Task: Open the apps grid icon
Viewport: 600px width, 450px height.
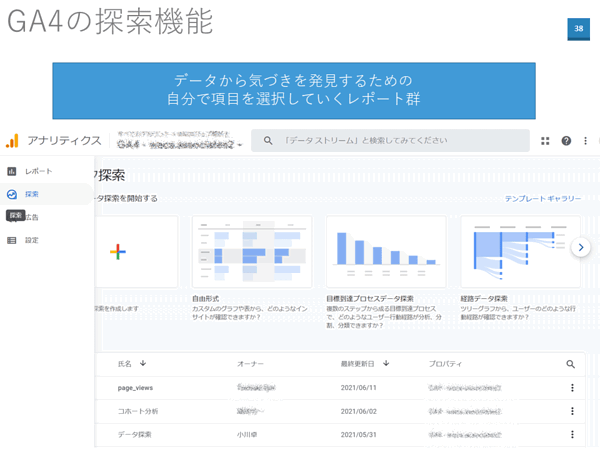Action: click(545, 141)
